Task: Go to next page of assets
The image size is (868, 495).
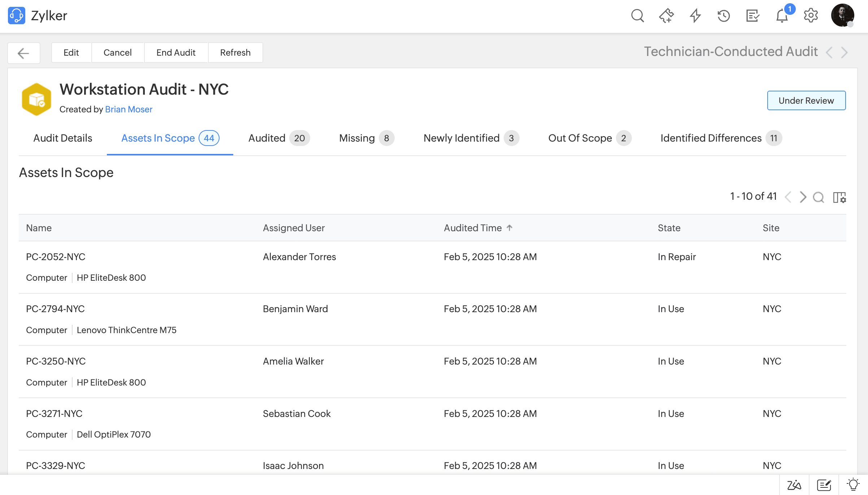Action: (803, 197)
